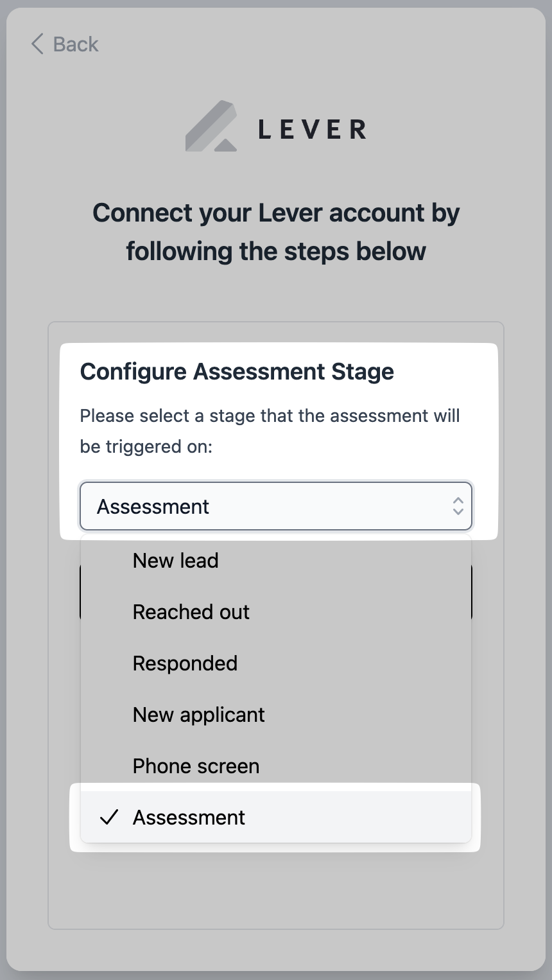
Task: Click the checkmark beside the Assessment option
Action: tap(109, 817)
